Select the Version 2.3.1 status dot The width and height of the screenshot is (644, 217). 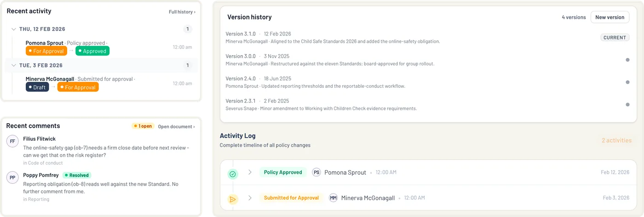point(627,105)
